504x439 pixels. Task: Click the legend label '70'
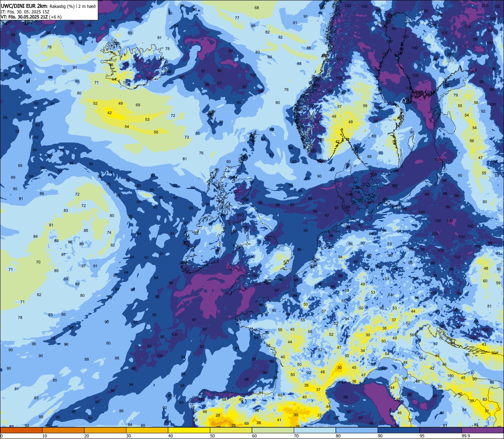296,436
